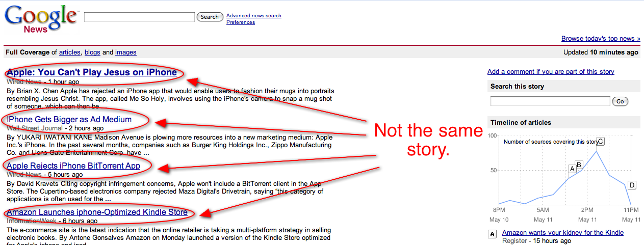
Task: Open 'Amazon Launches iphone-Optimized Kindle Store' article
Action: click(97, 212)
